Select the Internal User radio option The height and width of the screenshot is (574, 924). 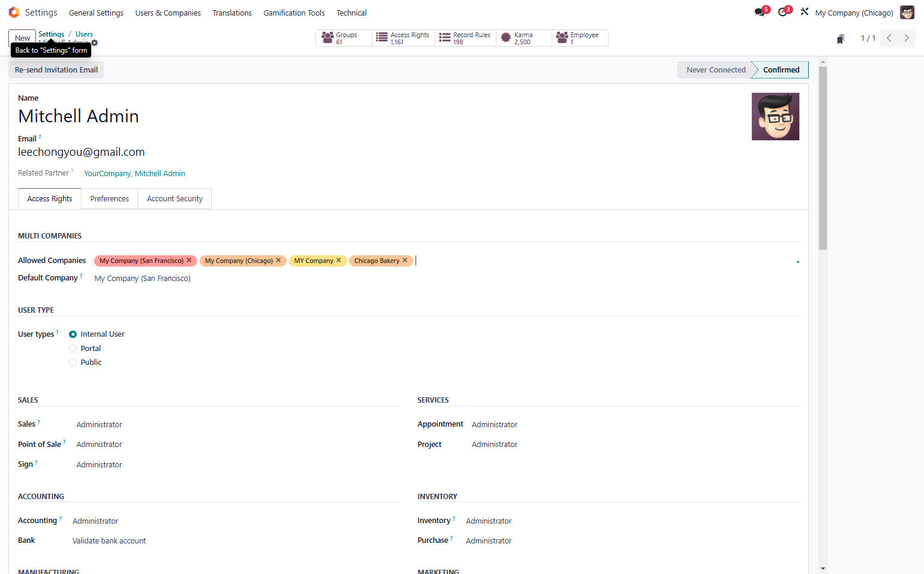pos(73,334)
